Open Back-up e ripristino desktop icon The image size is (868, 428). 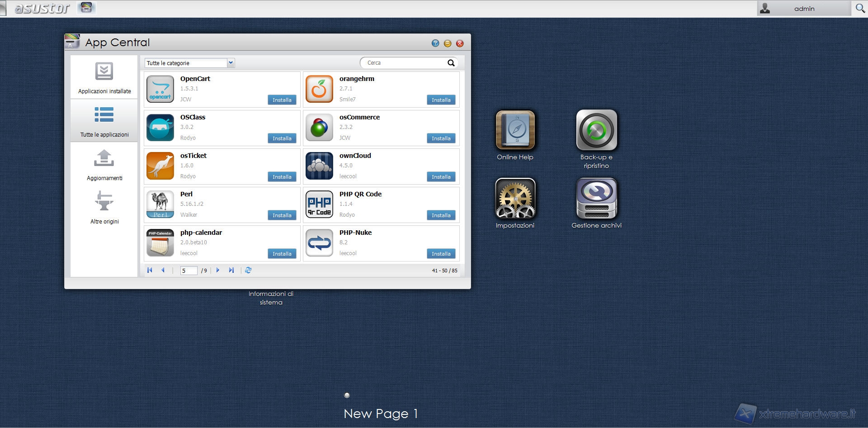coord(596,130)
